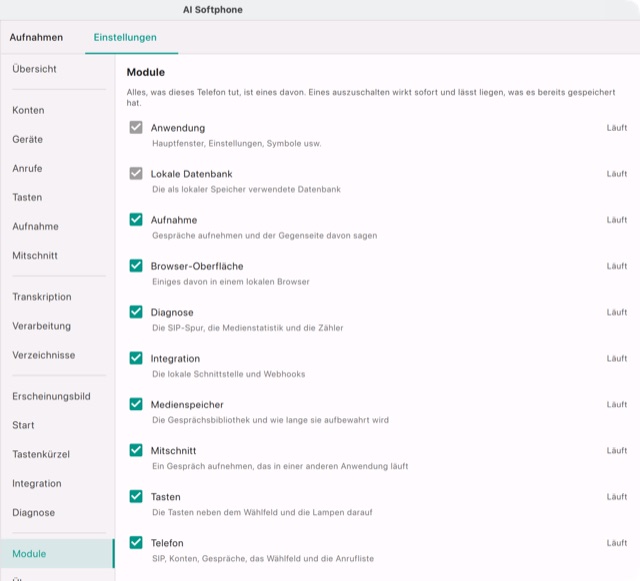
Task: Click the 'Die SIP-Spur' description text
Action: coord(247,328)
